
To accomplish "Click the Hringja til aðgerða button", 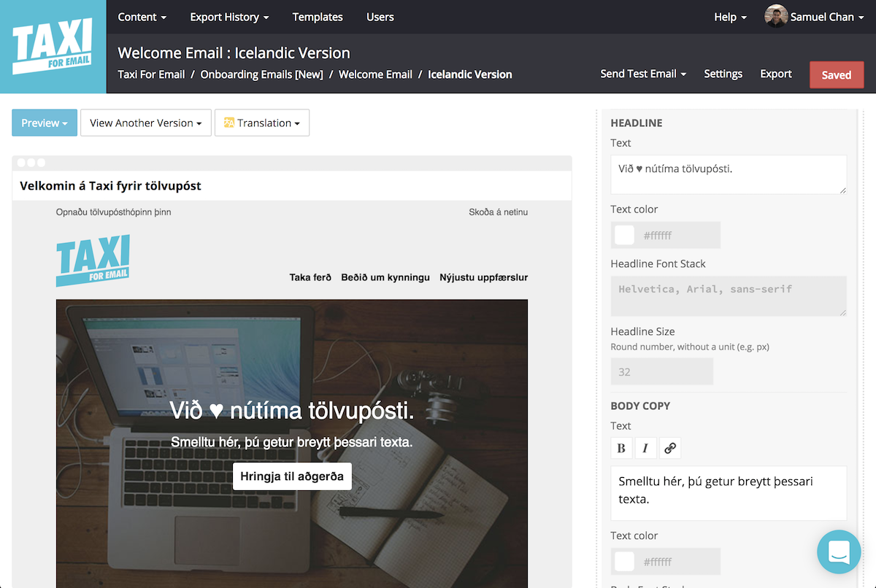I will click(292, 476).
